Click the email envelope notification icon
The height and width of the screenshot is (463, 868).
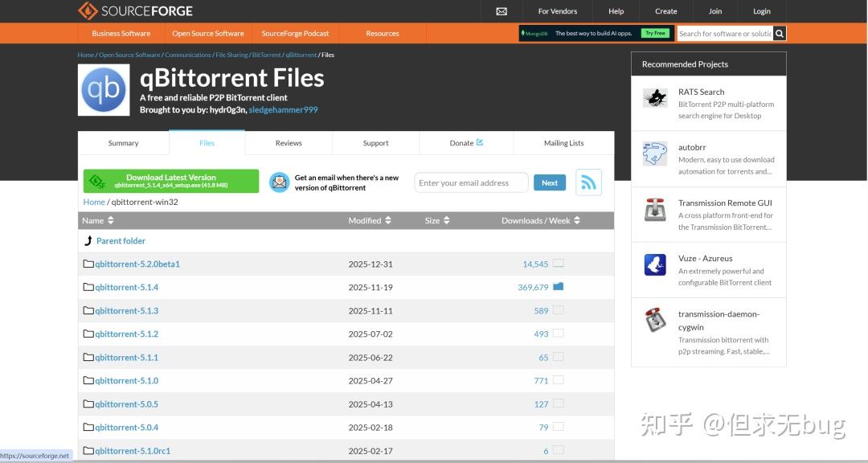[280, 182]
